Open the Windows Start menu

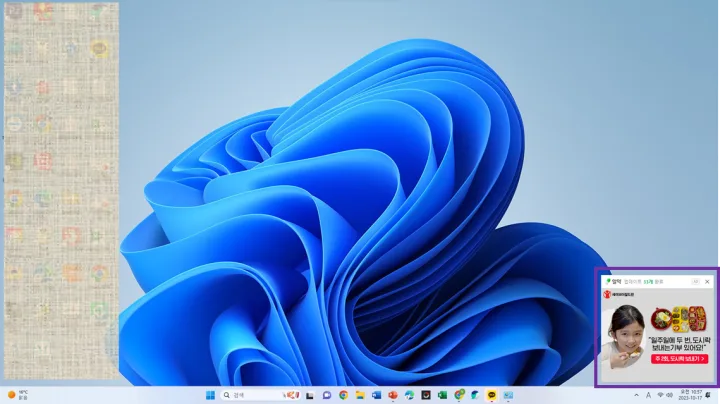tap(210, 395)
